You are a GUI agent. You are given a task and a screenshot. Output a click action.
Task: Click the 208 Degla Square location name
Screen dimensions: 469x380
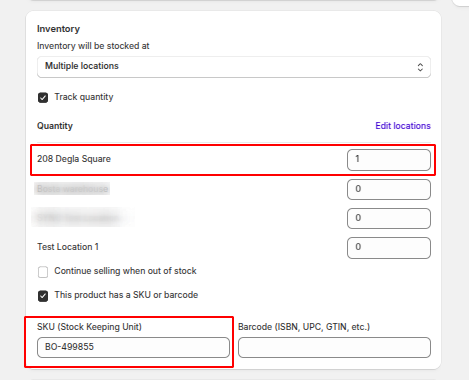pos(74,159)
